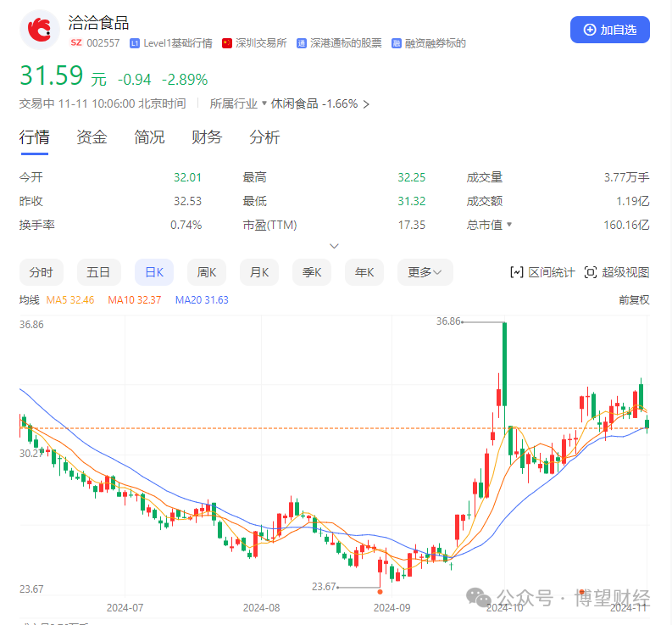Viewport: 672px width, 625px height.
Task: Click the 洽洽食品 red logo icon
Action: click(40, 30)
